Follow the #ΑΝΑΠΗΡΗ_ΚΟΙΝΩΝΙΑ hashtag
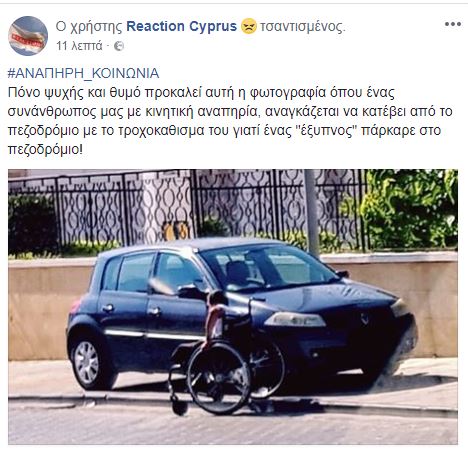The image size is (468, 453). (83, 73)
